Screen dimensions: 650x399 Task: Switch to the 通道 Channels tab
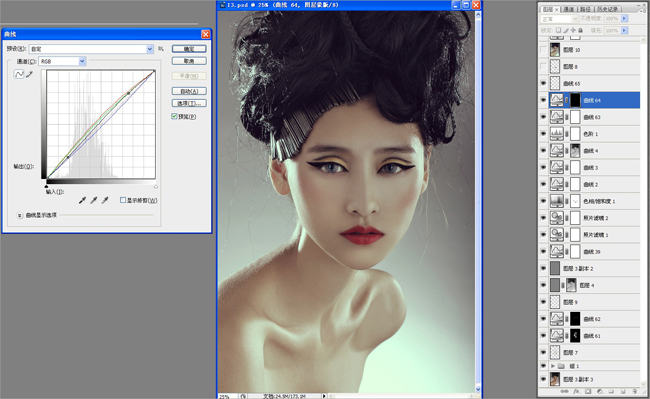pyautogui.click(x=569, y=9)
